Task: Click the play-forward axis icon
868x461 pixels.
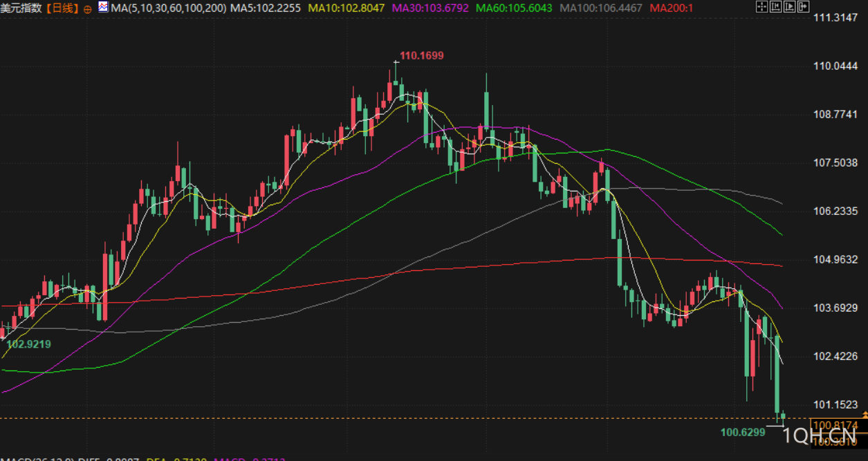Action: [x=789, y=6]
